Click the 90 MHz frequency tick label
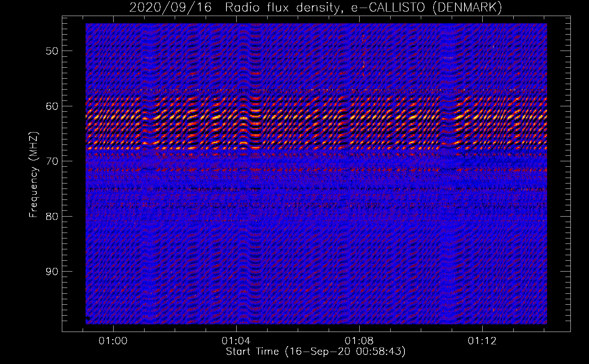Viewport: 589px width, 364px height. point(52,272)
